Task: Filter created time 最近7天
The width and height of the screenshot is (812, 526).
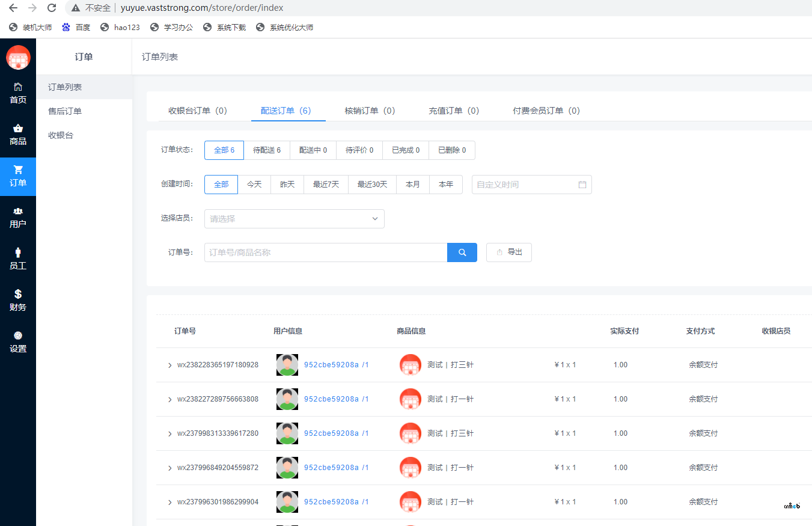Action: point(326,185)
